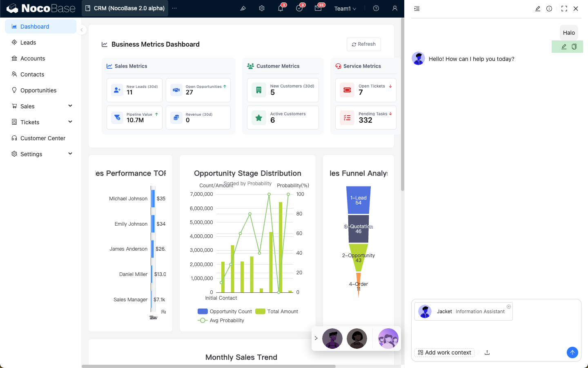This screenshot has height=368, width=588.
Task: Toggle Opportunity Count legend series
Action: [x=225, y=312]
